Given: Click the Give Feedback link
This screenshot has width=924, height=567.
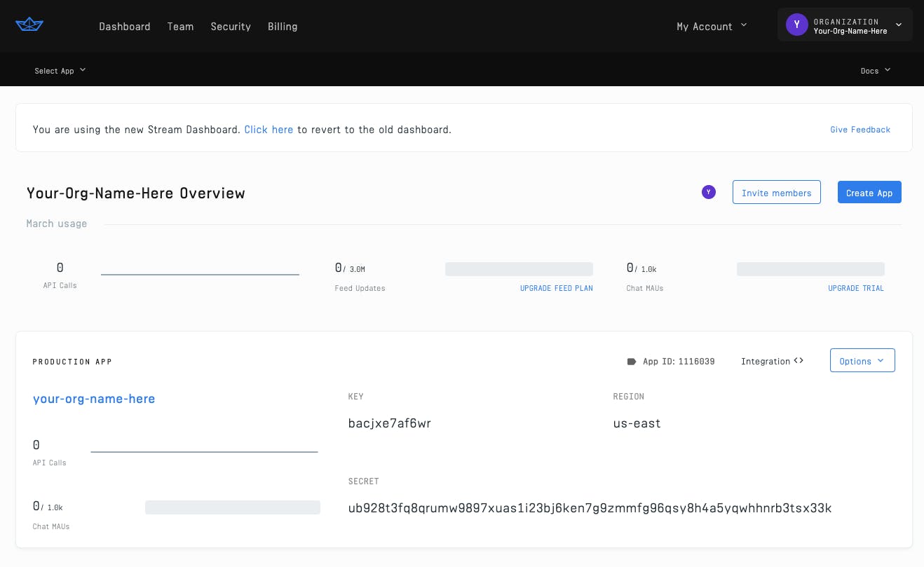Looking at the screenshot, I should pyautogui.click(x=860, y=130).
